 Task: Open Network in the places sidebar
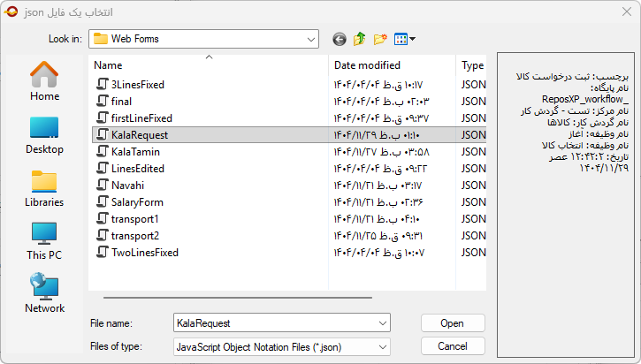44,293
